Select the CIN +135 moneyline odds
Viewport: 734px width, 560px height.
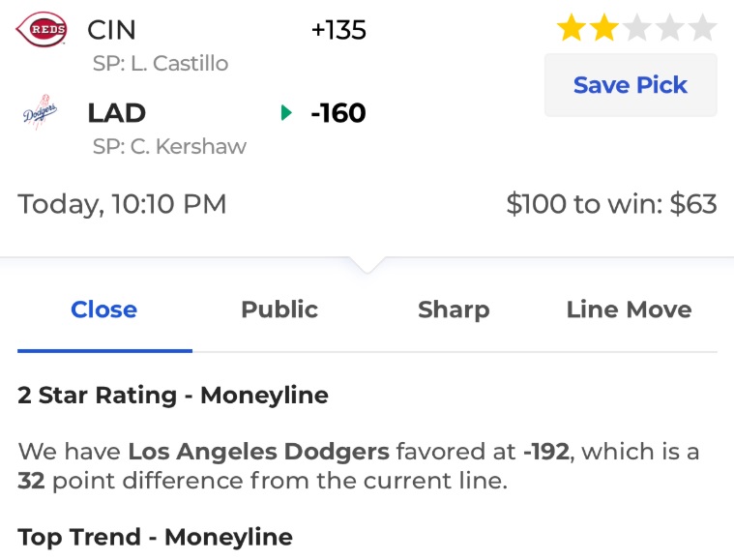pos(338,30)
